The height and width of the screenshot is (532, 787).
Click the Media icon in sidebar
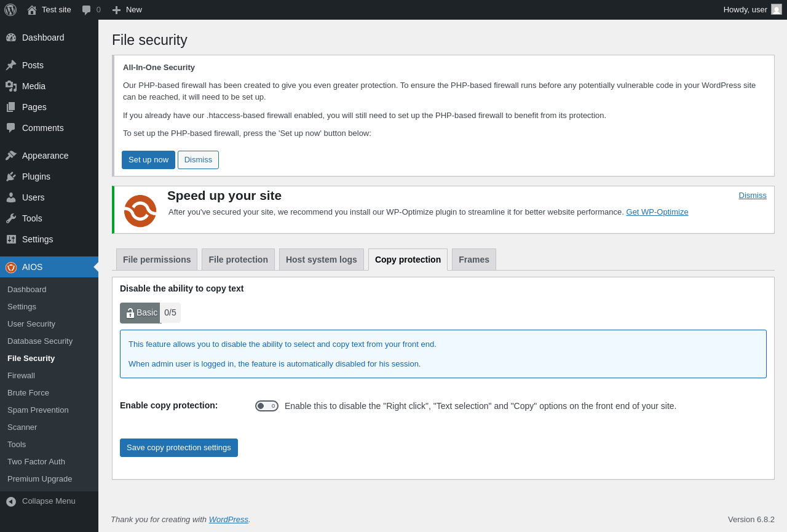click(x=11, y=86)
